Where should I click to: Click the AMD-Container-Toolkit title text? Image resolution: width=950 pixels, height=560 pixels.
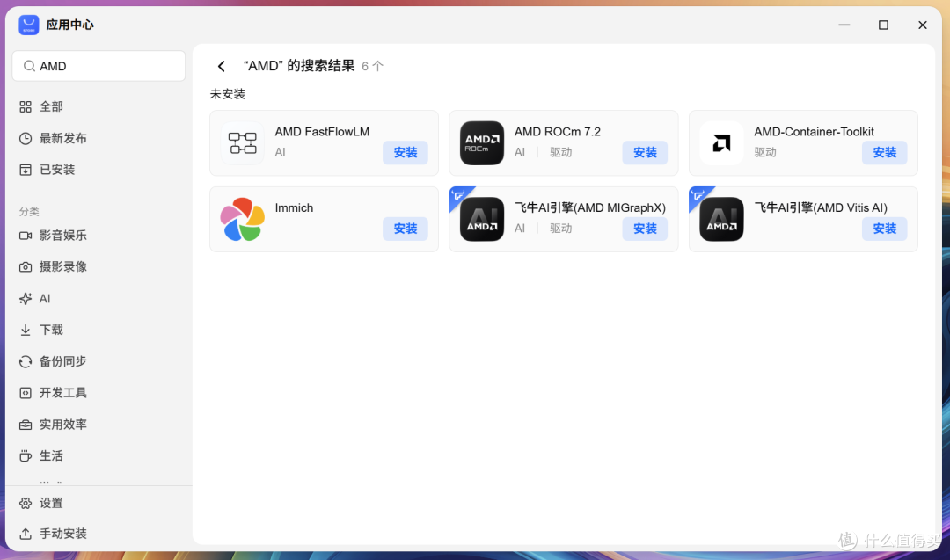814,132
